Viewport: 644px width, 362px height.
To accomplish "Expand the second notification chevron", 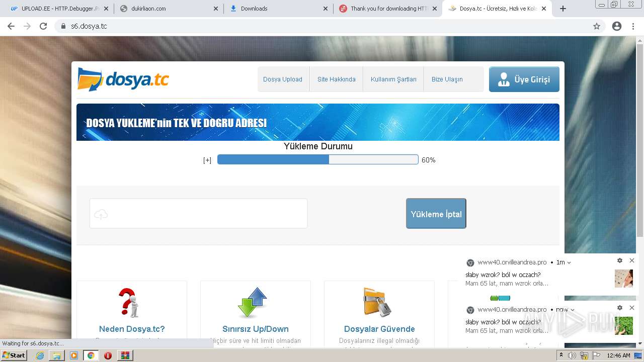I will [573, 310].
